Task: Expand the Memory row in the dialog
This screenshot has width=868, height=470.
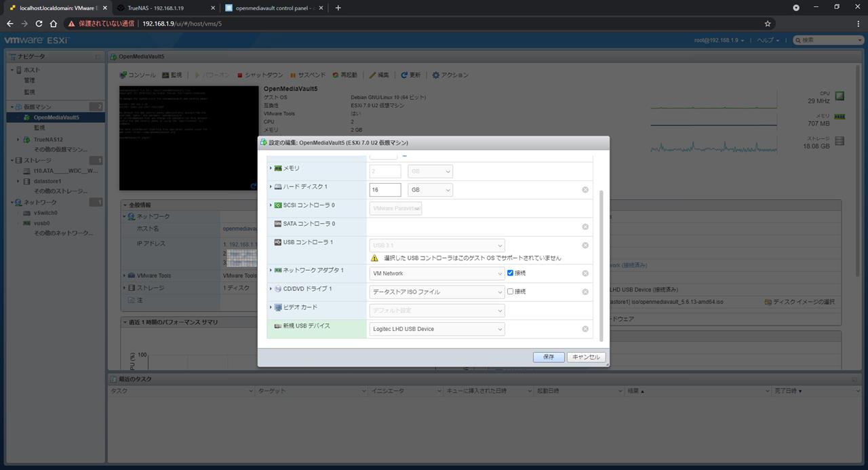Action: [x=271, y=168]
